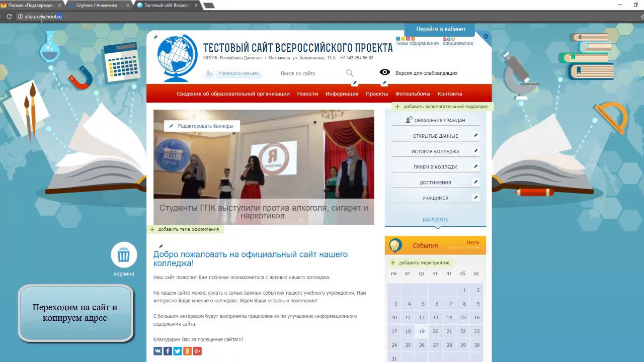The width and height of the screenshot is (644, 362).
Task: Toggle the version for visually impaired eye icon
Action: click(x=385, y=72)
